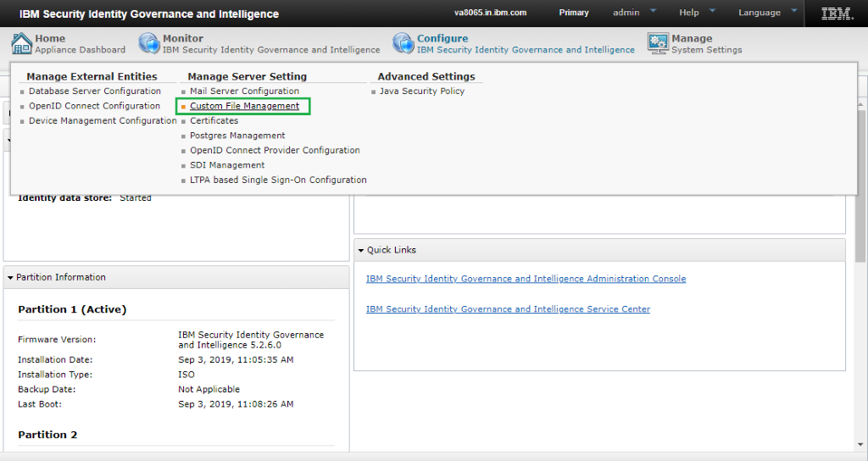Click the Backup Date value Not Applicable
This screenshot has width=868, height=461.
[209, 390]
